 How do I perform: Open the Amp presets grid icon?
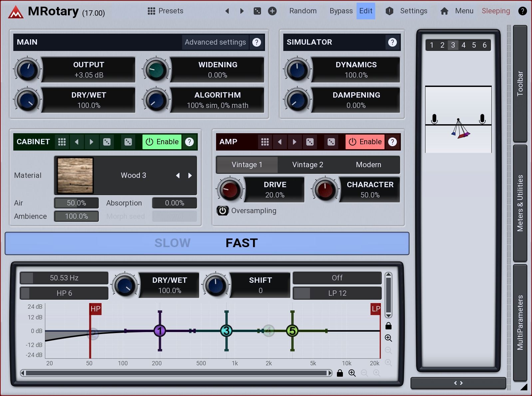coord(265,142)
